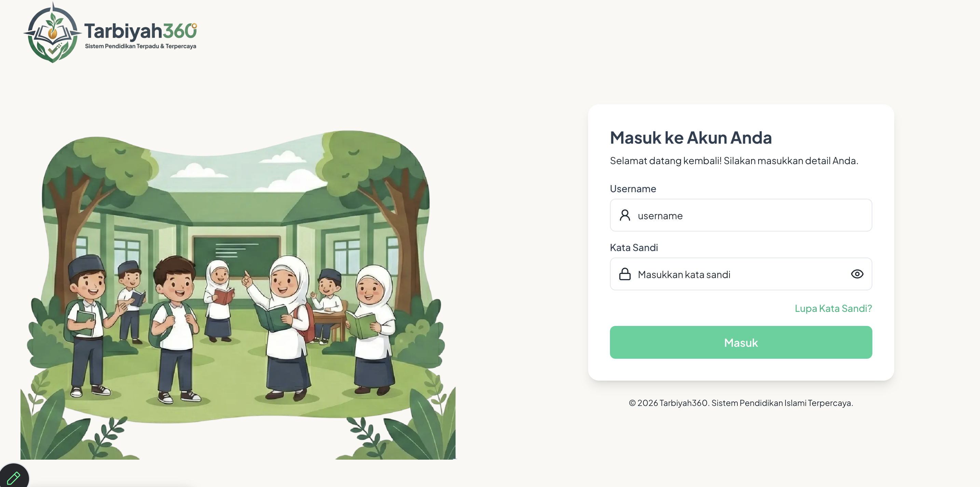Click the copyright 2026 Tarbiyah360 footer text

click(x=741, y=403)
